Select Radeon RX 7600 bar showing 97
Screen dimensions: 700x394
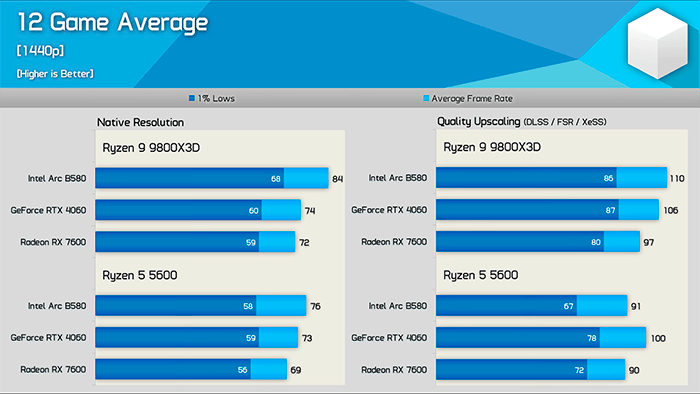pos(538,242)
